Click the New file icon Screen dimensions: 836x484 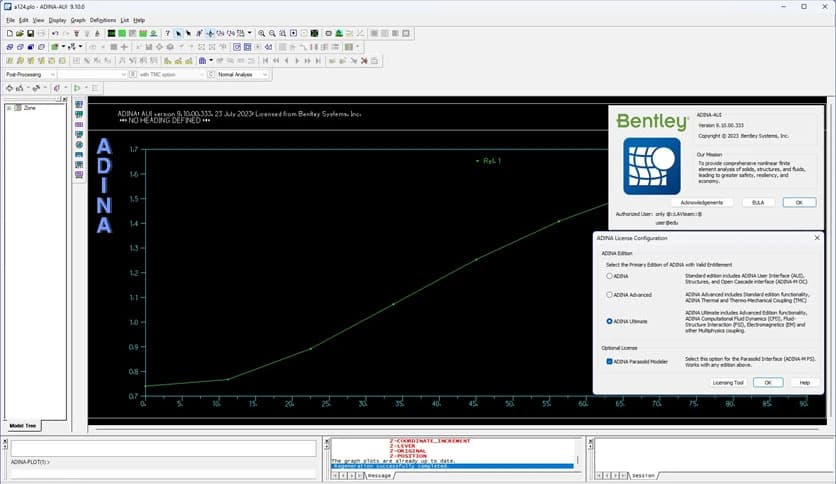click(8, 33)
